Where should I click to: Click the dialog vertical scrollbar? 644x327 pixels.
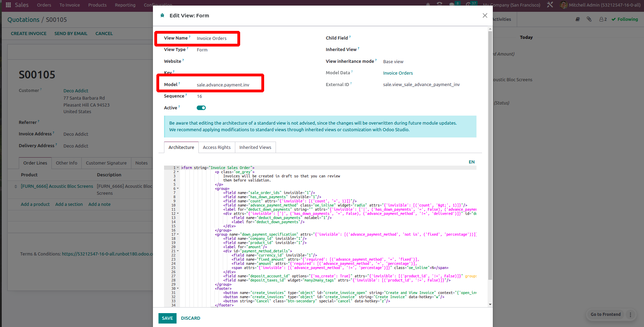pyautogui.click(x=490, y=156)
